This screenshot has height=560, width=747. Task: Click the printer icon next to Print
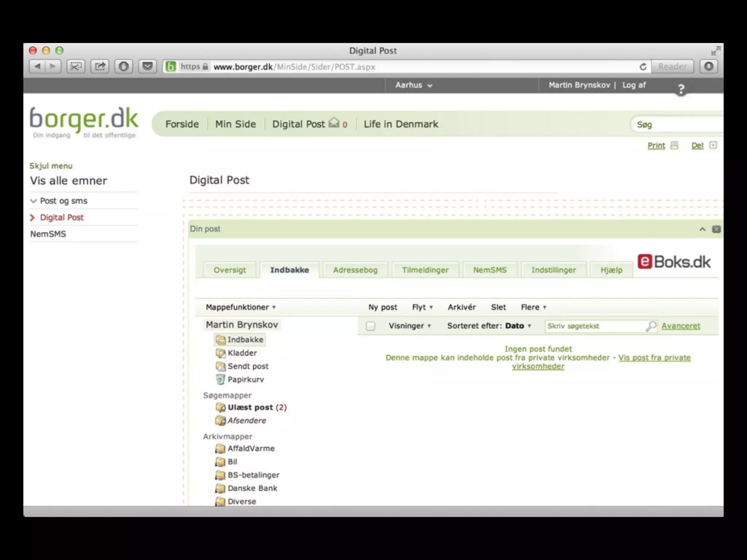click(x=674, y=145)
